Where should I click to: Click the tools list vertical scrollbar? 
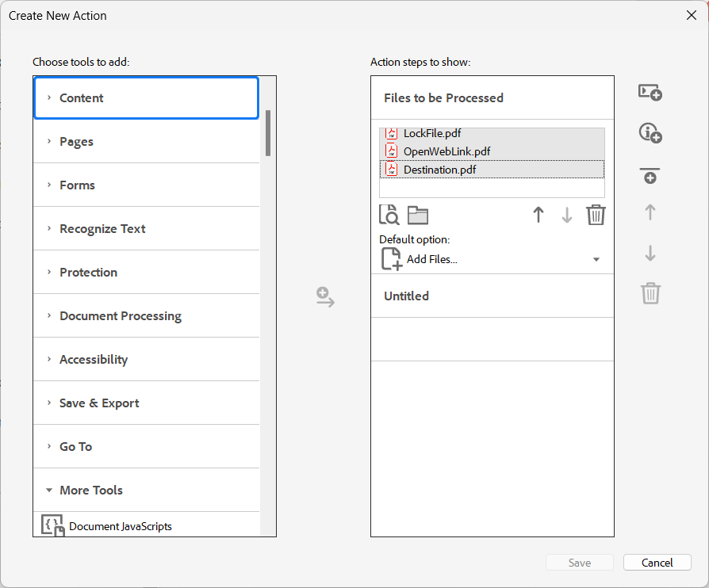268,132
